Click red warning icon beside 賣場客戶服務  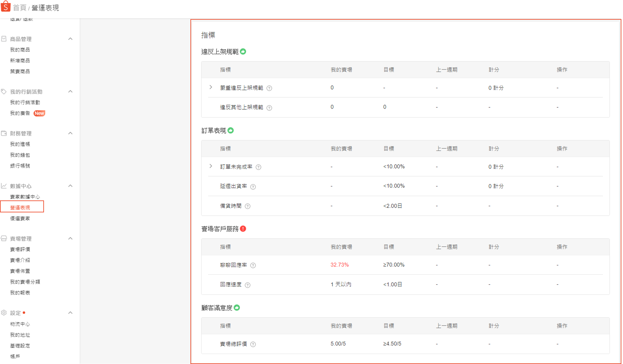click(243, 229)
